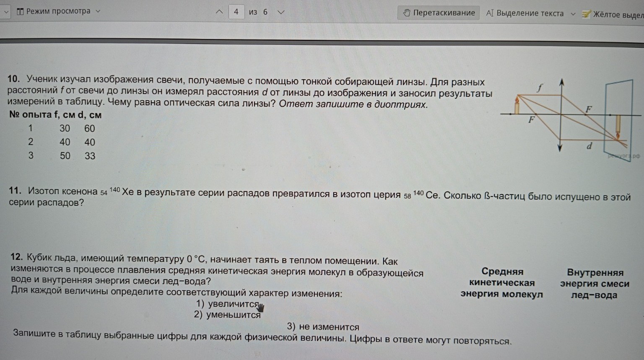This screenshot has width=644, height=360.
Task: Open the view mode icon left of Режим просмотра
Action: (x=21, y=12)
